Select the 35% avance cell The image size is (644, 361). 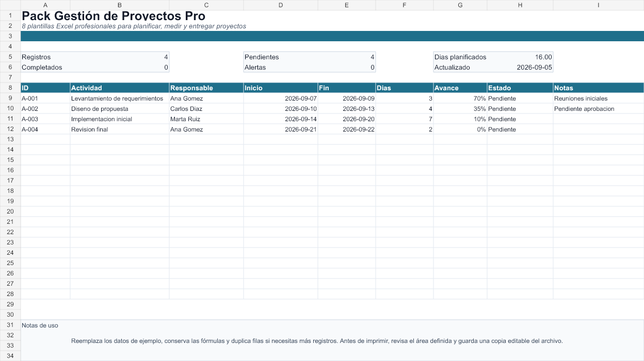pos(460,108)
